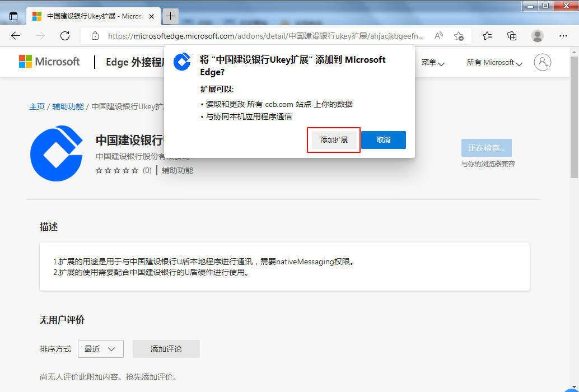Refresh the current page
579x392 pixels.
65,36
